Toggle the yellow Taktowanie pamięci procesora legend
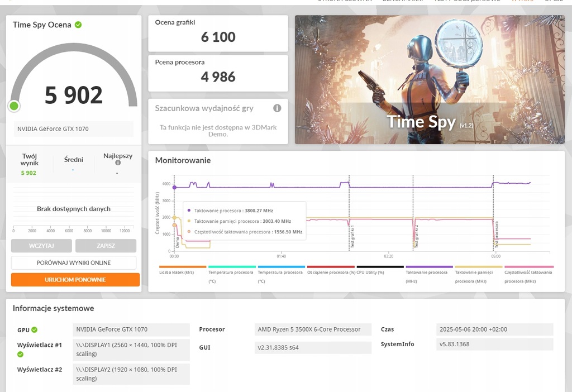The width and height of the screenshot is (572, 392). [x=478, y=274]
